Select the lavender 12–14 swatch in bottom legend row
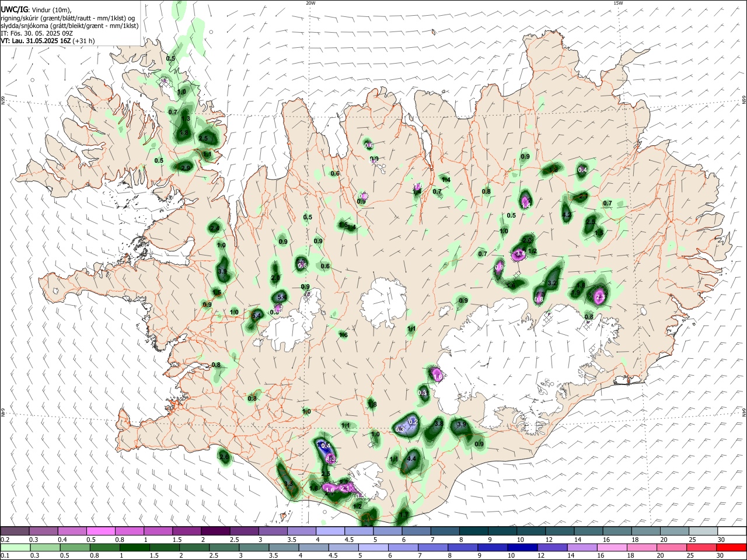This screenshot has width=747, height=560. (x=551, y=547)
